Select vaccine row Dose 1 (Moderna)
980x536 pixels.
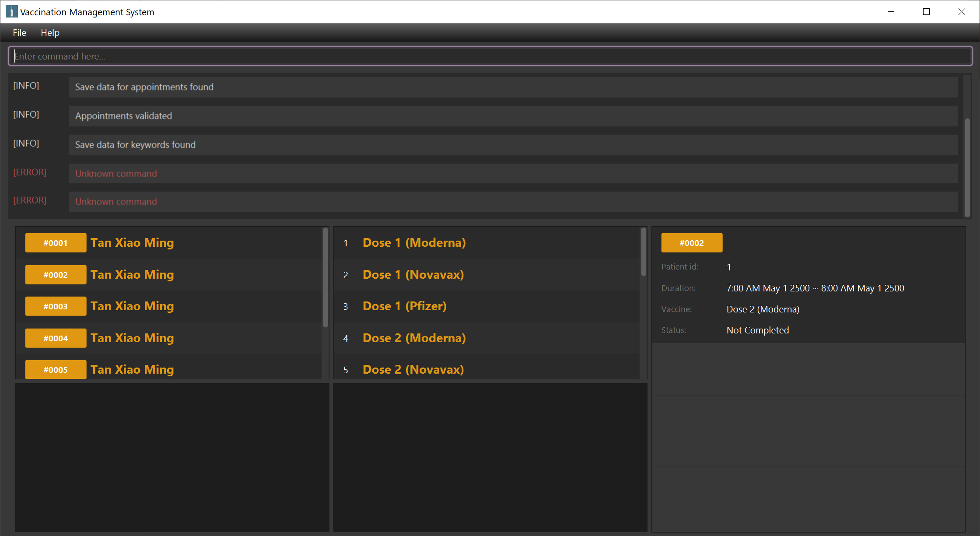tap(414, 243)
